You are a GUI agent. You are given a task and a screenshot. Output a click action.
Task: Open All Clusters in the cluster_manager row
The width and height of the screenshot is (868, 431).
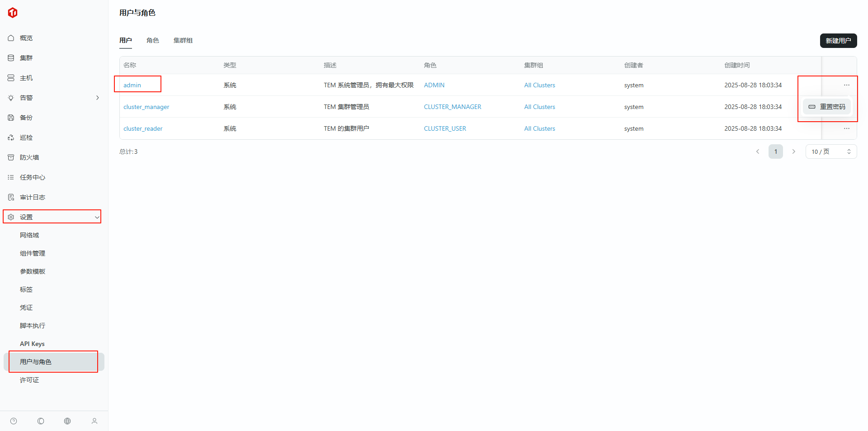tap(539, 107)
